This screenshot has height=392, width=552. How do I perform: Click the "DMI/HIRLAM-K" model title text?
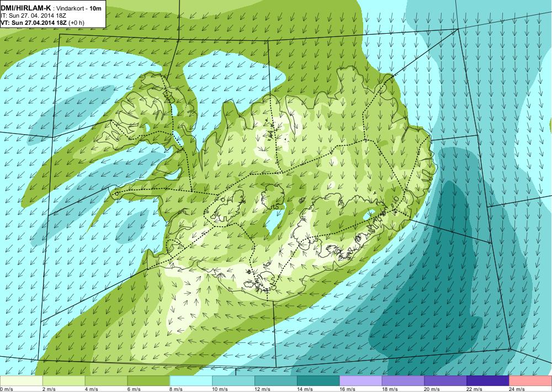pyautogui.click(x=25, y=8)
